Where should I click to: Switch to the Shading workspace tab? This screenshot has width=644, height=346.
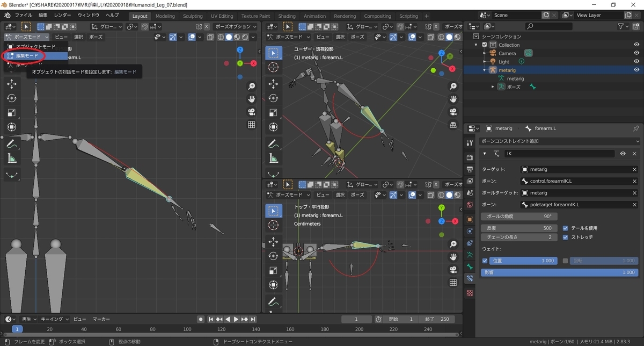coord(287,16)
